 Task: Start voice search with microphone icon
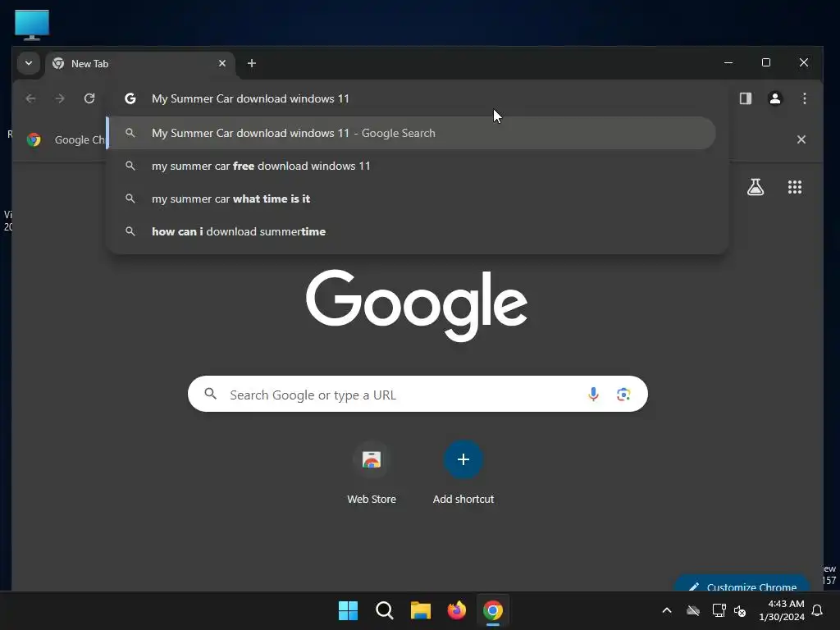point(594,395)
